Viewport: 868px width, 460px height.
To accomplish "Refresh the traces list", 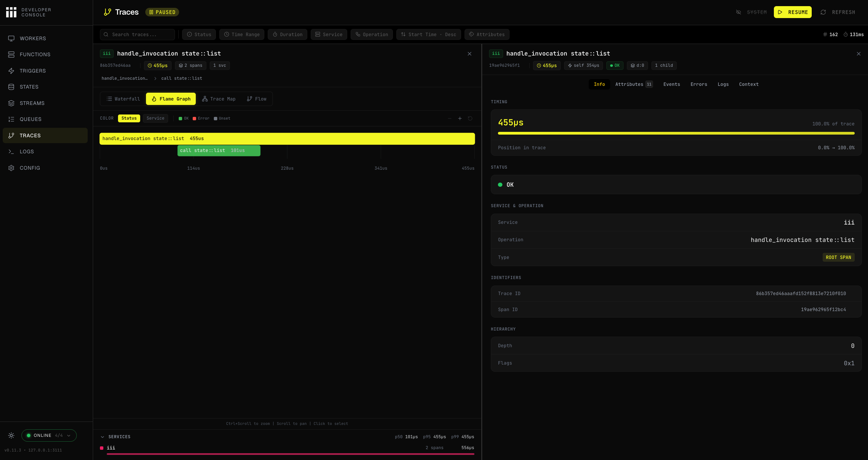I will click(838, 12).
